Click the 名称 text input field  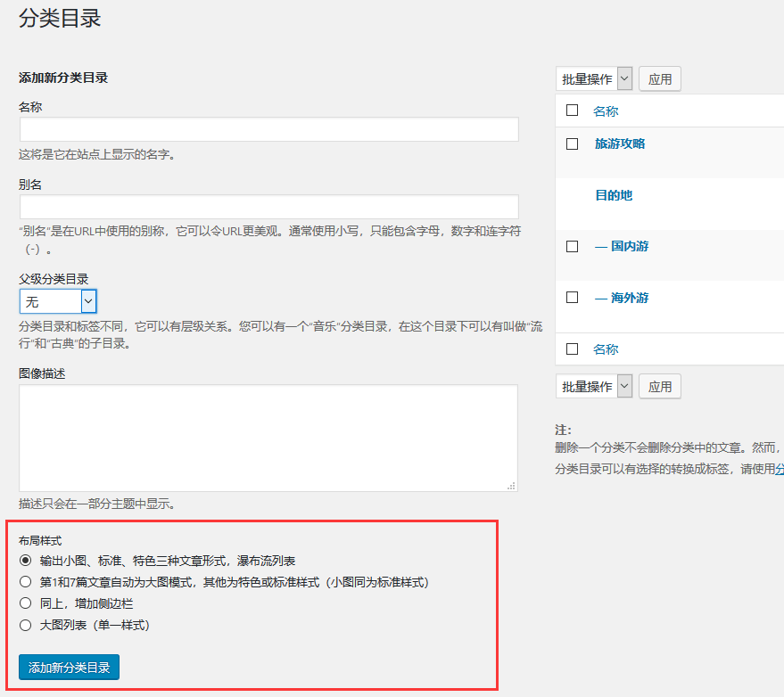(268, 129)
